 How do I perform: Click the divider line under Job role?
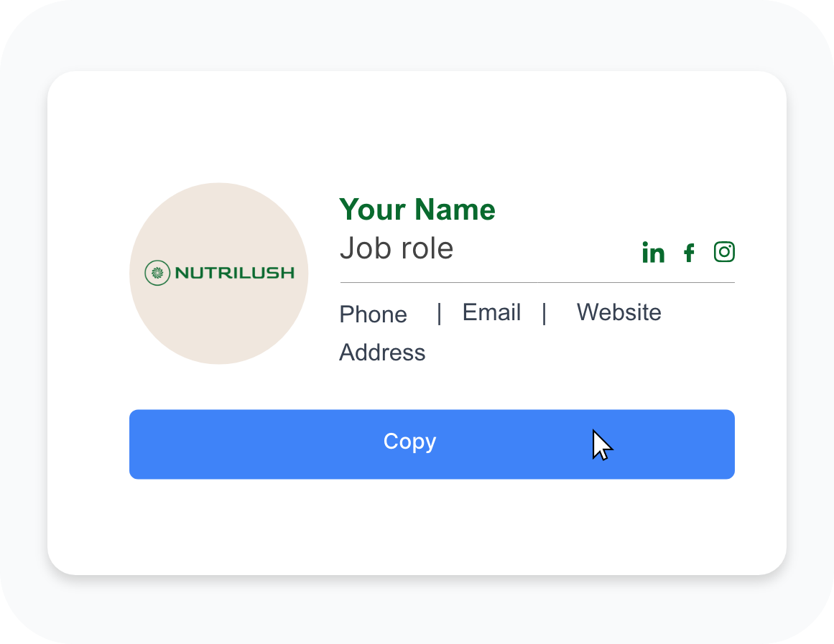click(x=537, y=284)
